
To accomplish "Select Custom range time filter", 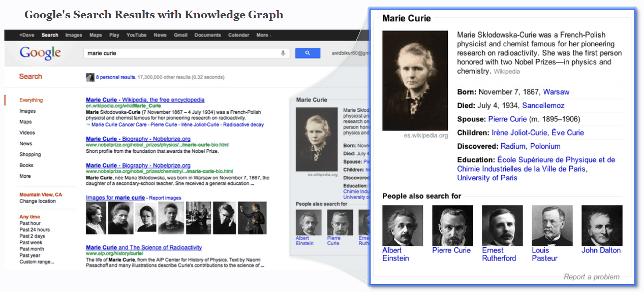I will 37,262.
